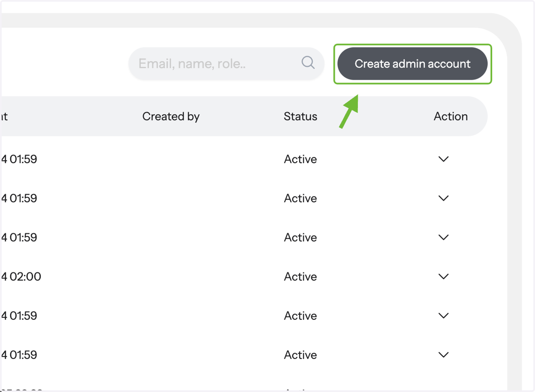Screen dimensions: 535x392
Task: Select the "Created by" column header
Action: (x=171, y=117)
